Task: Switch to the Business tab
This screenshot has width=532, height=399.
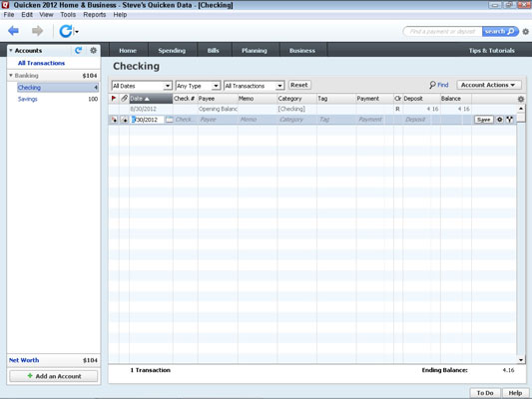Action: [302, 50]
